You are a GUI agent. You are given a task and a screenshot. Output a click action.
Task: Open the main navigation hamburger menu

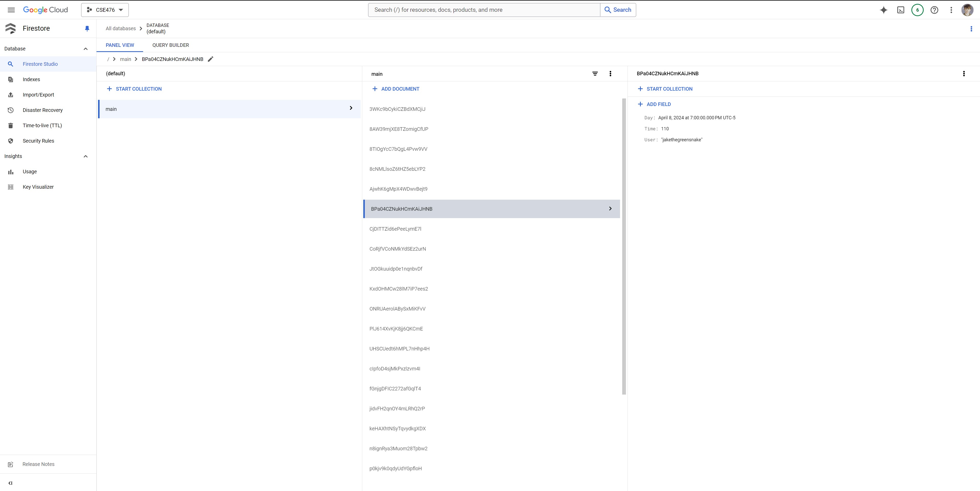11,10
